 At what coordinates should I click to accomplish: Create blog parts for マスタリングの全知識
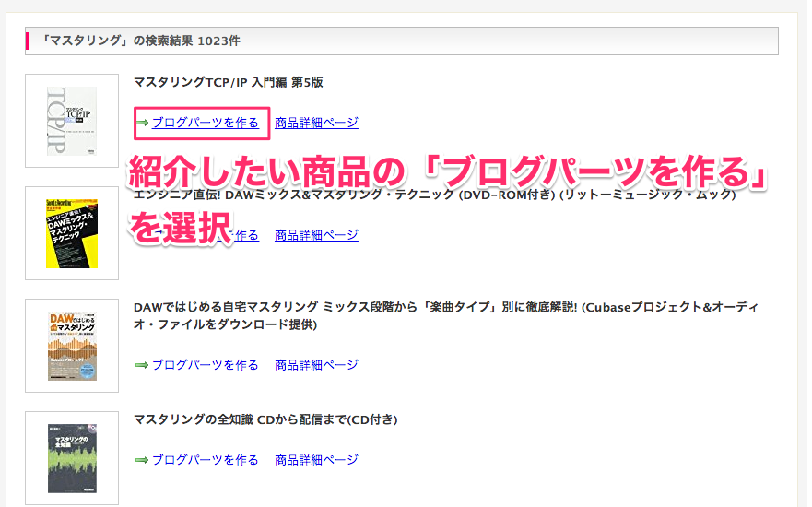(x=205, y=460)
